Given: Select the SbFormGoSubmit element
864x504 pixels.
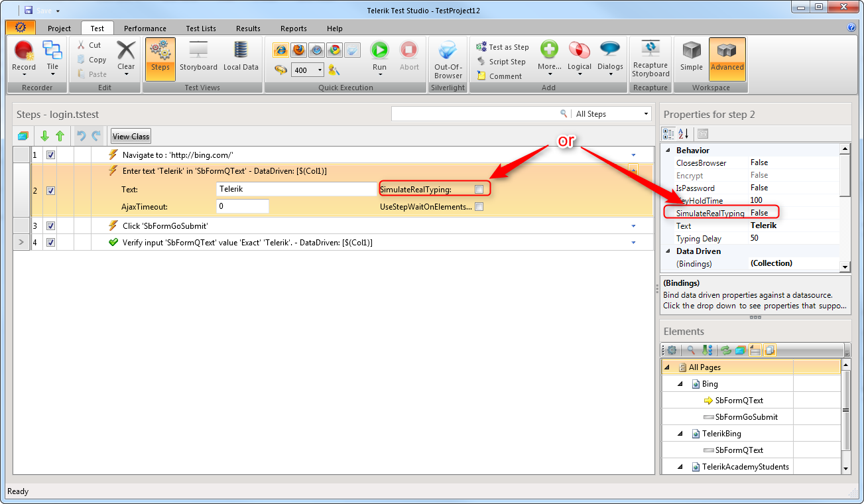Looking at the screenshot, I should [747, 417].
